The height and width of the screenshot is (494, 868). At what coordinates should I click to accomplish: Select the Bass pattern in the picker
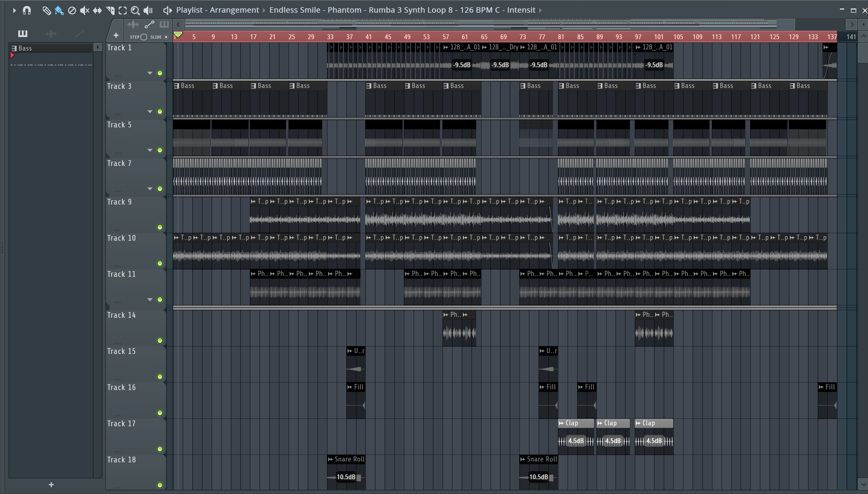click(51, 48)
